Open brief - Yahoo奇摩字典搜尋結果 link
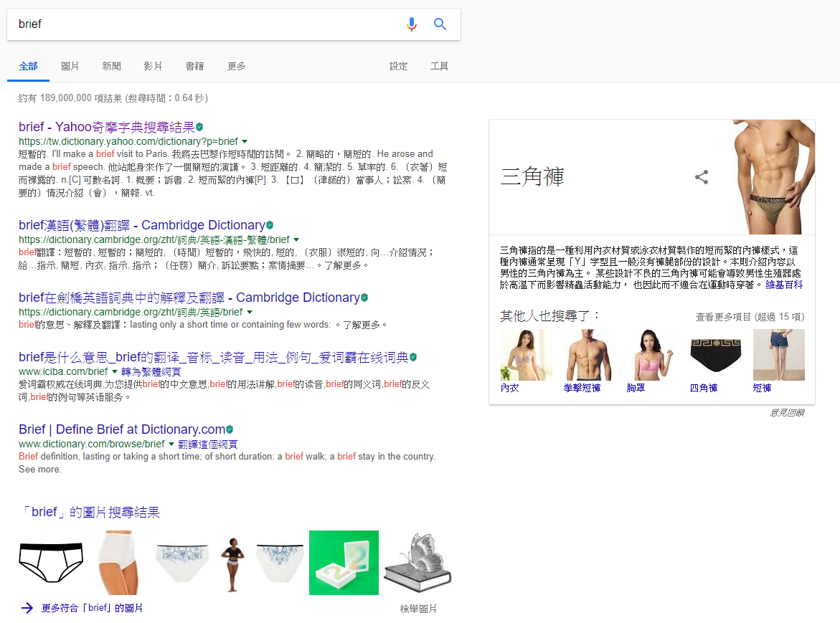This screenshot has width=840, height=623. pos(107,127)
